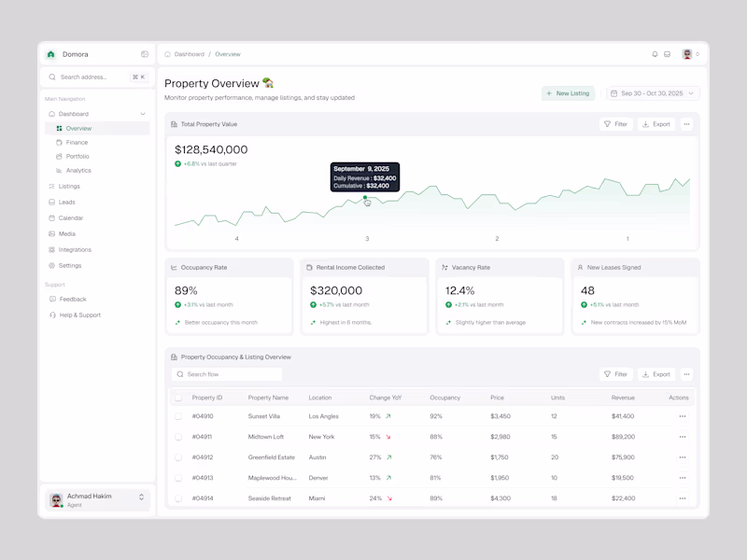747x560 pixels.
Task: Open the Sep 30 - Oct 30 date range picker
Action: [x=649, y=93]
